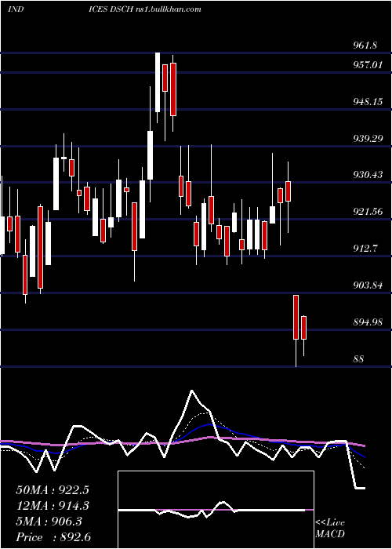392x549 pixels.
Task: Click the <<Live MACD label
Action: pos(330,529)
